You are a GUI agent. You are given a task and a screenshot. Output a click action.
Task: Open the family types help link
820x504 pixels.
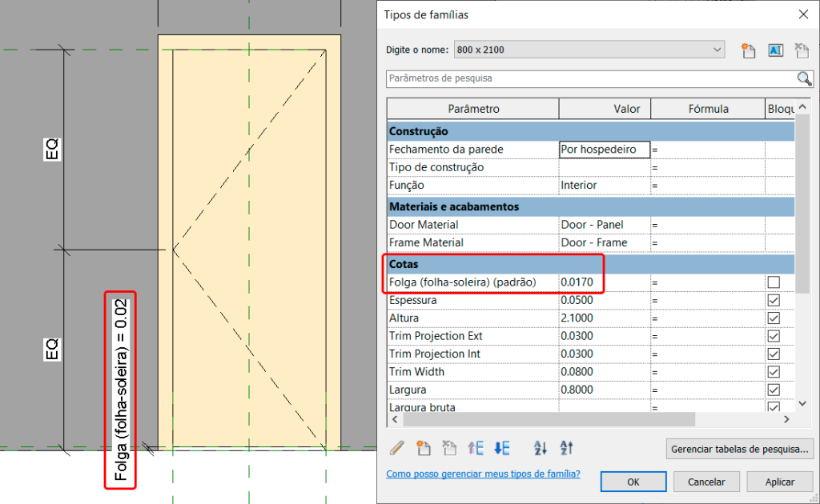click(483, 474)
